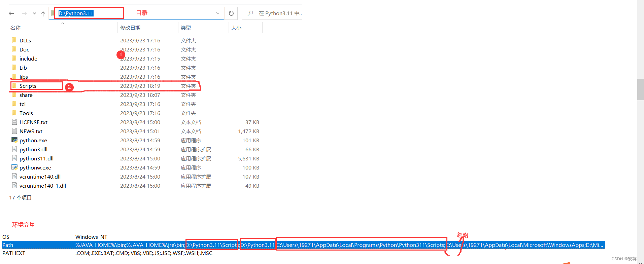Click the pythonw.exe application icon

tap(14, 167)
